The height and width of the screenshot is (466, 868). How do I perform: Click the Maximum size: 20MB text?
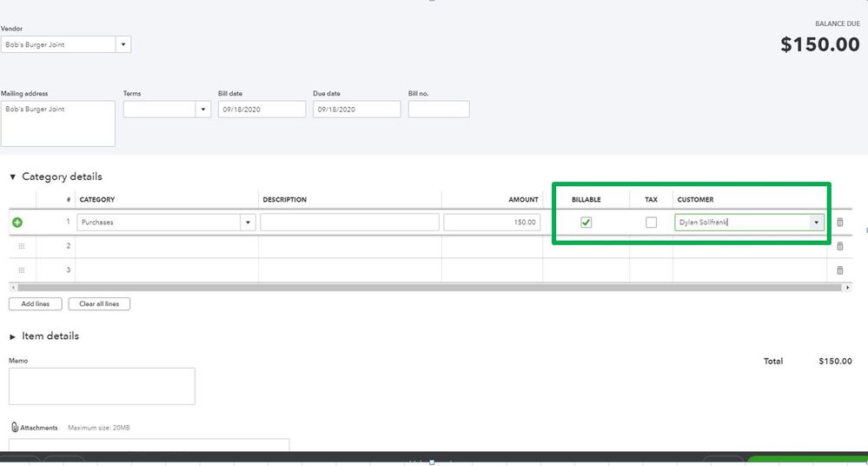[99, 428]
